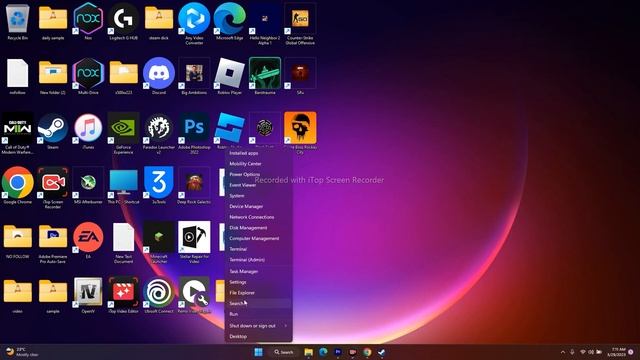Open the New Text Document file

click(x=123, y=242)
